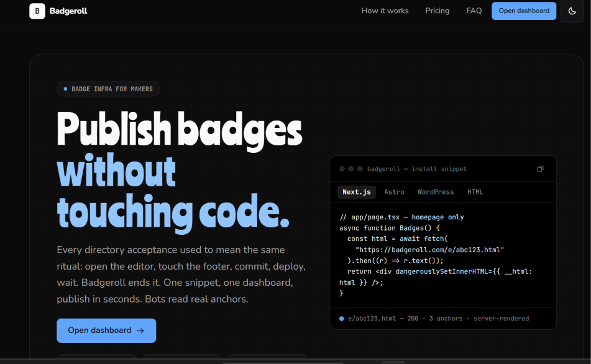Click the BADGE INFRA FOR MAKERS pill

[108, 89]
